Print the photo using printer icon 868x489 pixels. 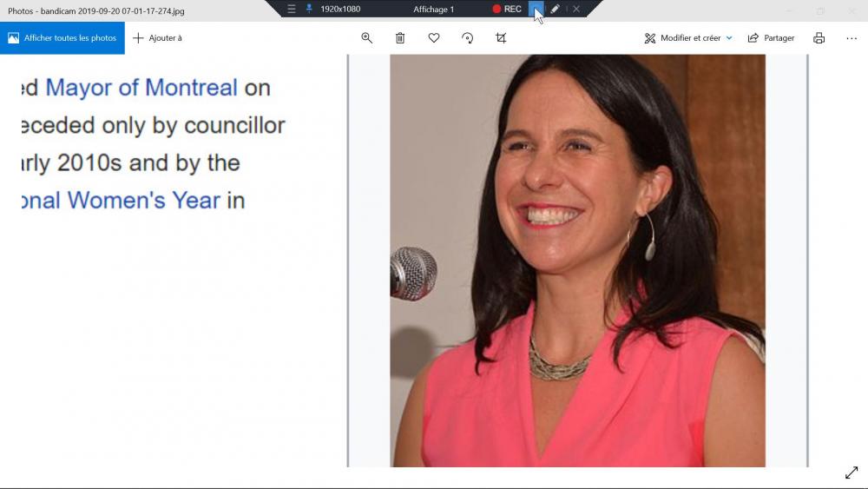(x=819, y=37)
